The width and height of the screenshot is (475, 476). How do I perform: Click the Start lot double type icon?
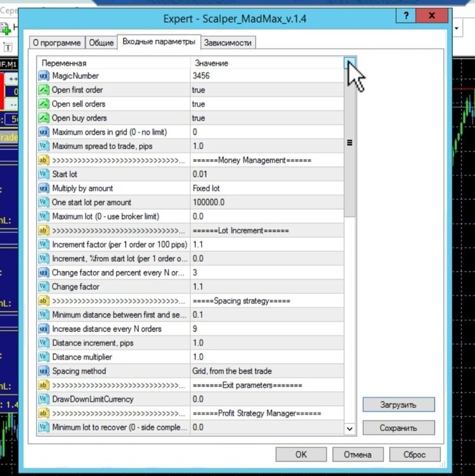click(x=43, y=175)
